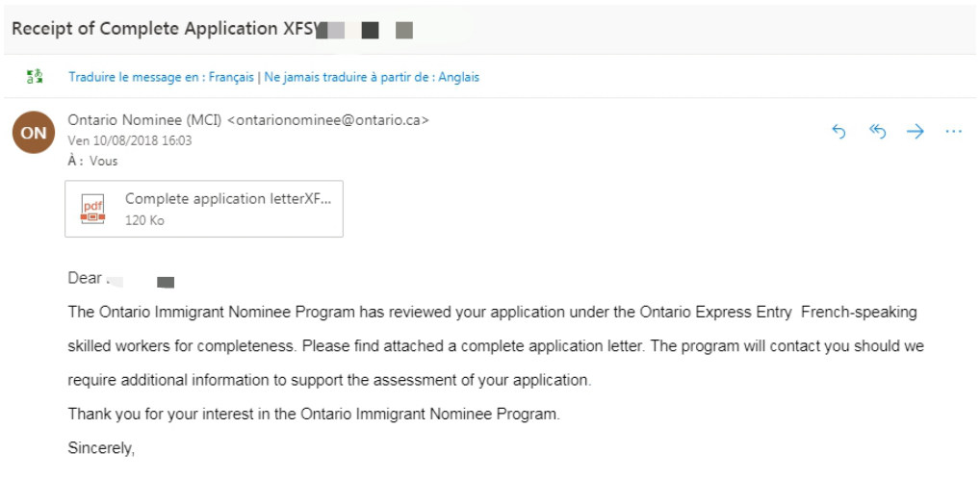Click the paragraph about Ontario Express Entry
The height and width of the screenshot is (479, 980).
496,346
